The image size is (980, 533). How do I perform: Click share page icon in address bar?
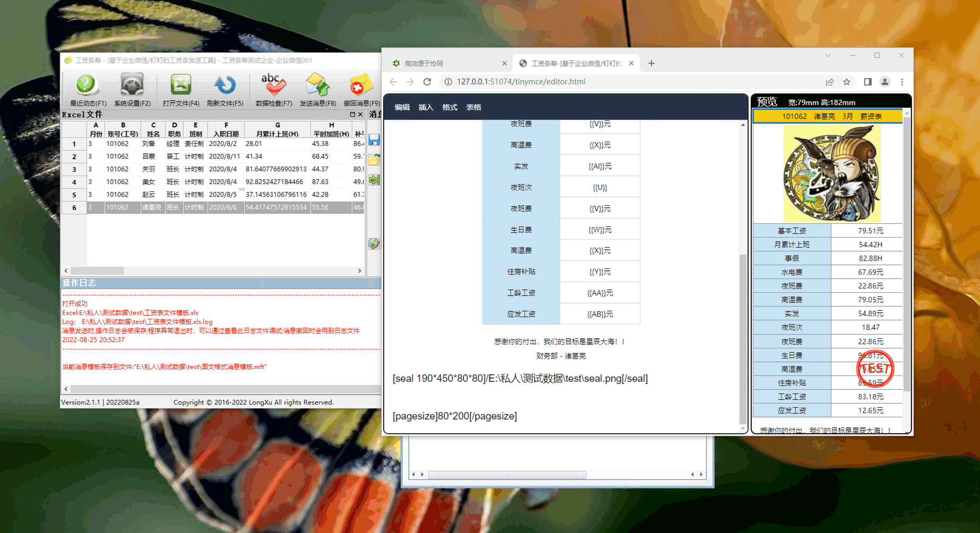coord(829,82)
